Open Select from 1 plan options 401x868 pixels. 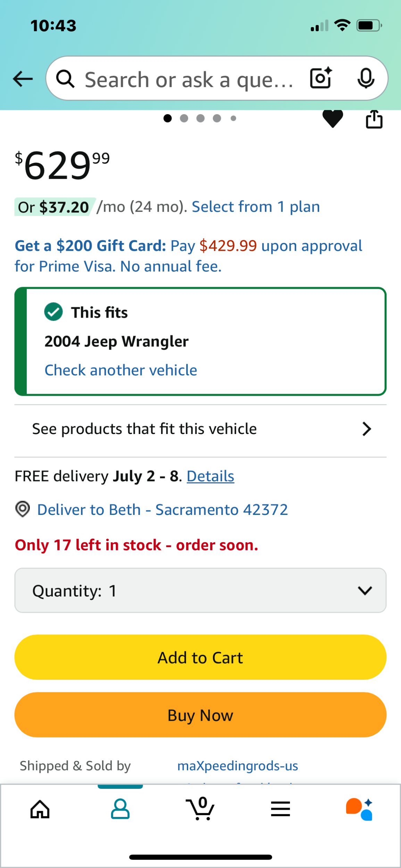(x=256, y=207)
